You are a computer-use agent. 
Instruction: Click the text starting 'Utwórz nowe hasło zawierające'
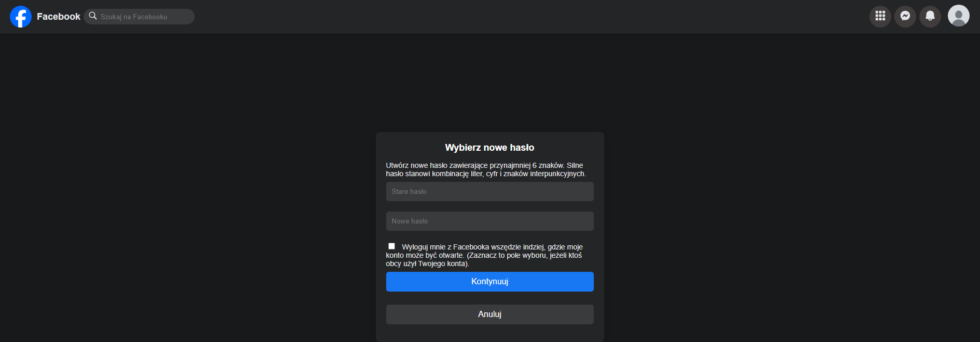click(x=486, y=169)
